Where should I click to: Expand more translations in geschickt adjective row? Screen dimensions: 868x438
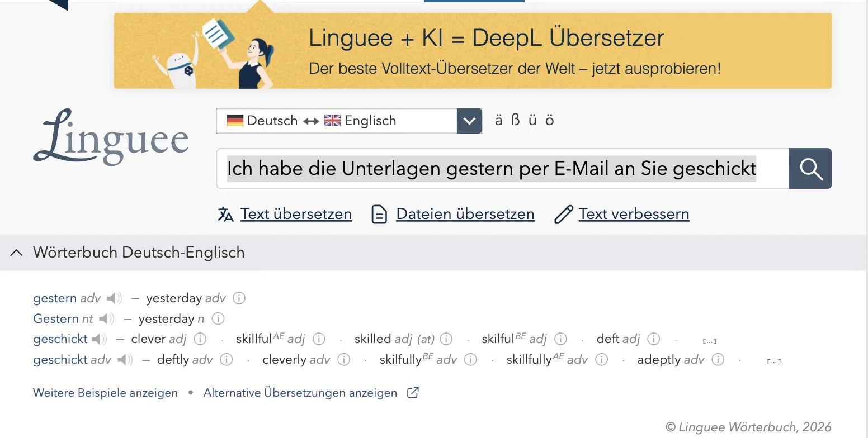coord(710,341)
